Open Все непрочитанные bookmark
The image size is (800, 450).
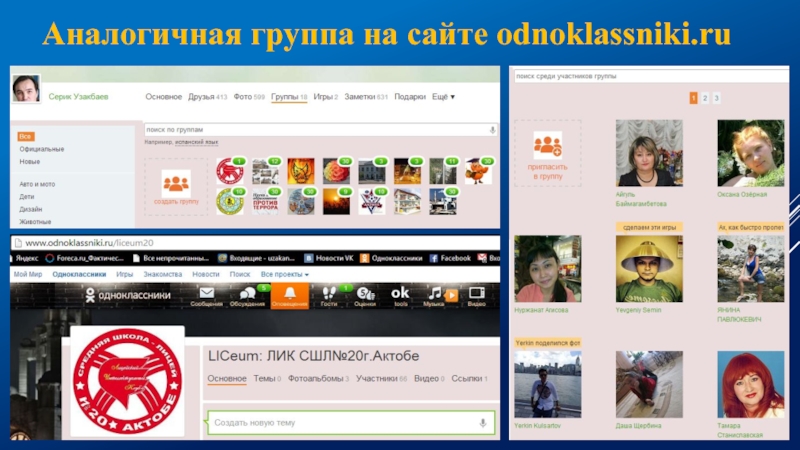170,258
